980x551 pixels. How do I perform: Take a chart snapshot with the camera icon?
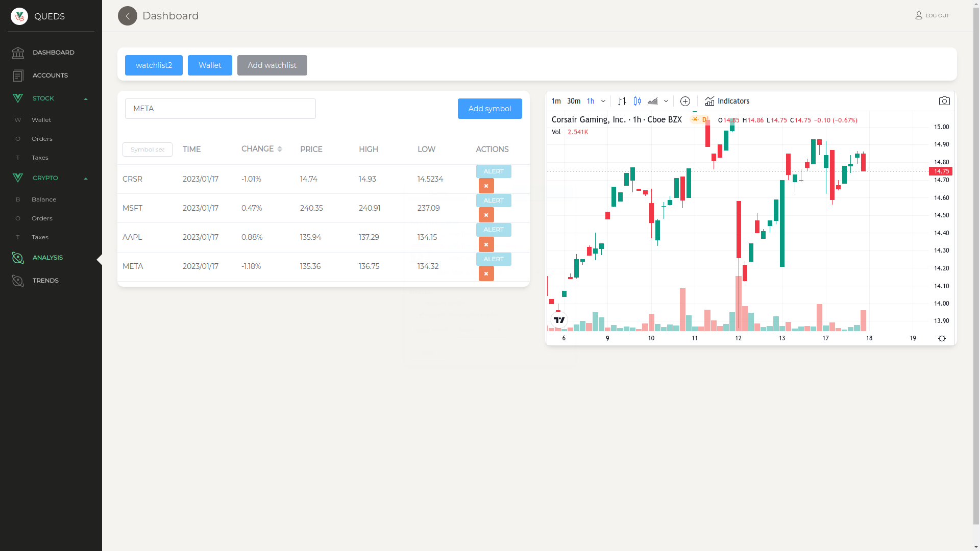point(944,101)
